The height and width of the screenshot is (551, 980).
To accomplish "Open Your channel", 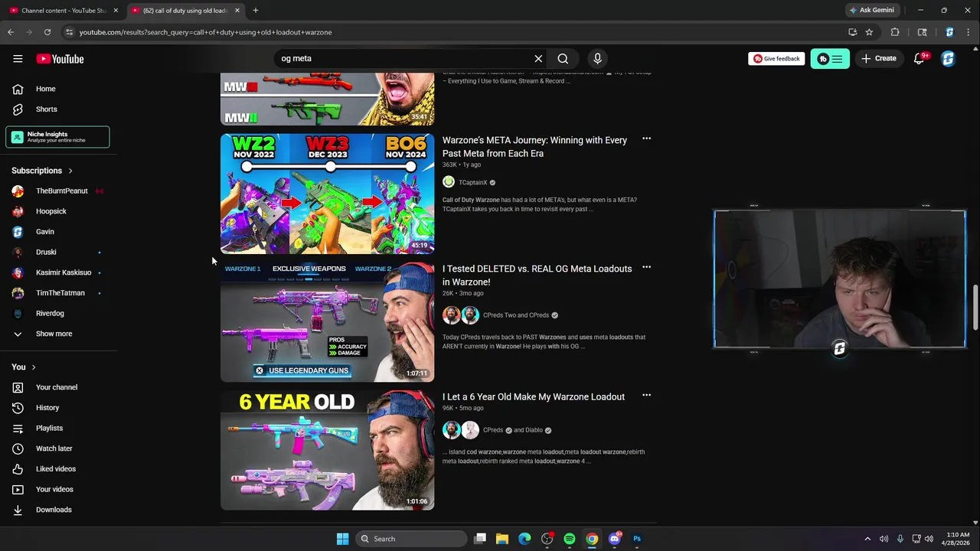I will click(58, 387).
